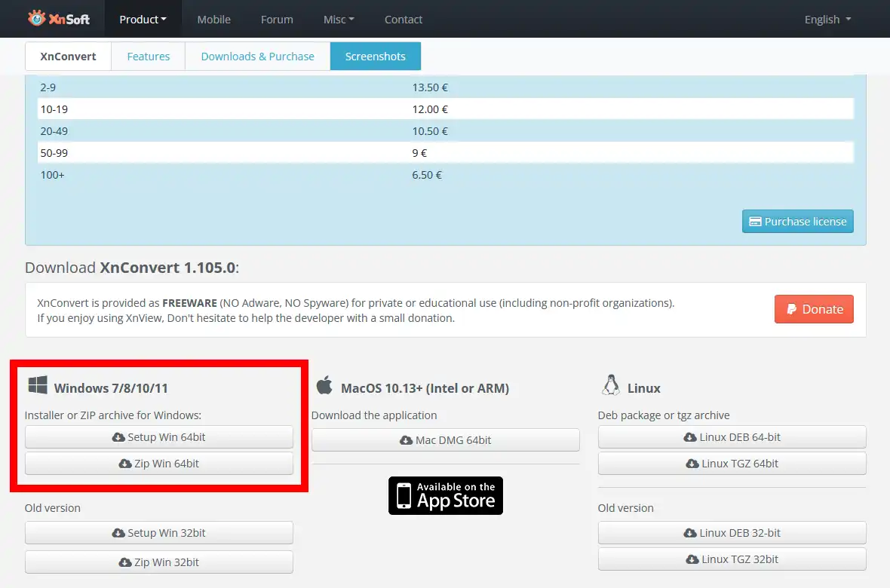
Task: Download Linux TGZ 64bit archive
Action: pyautogui.click(x=732, y=463)
